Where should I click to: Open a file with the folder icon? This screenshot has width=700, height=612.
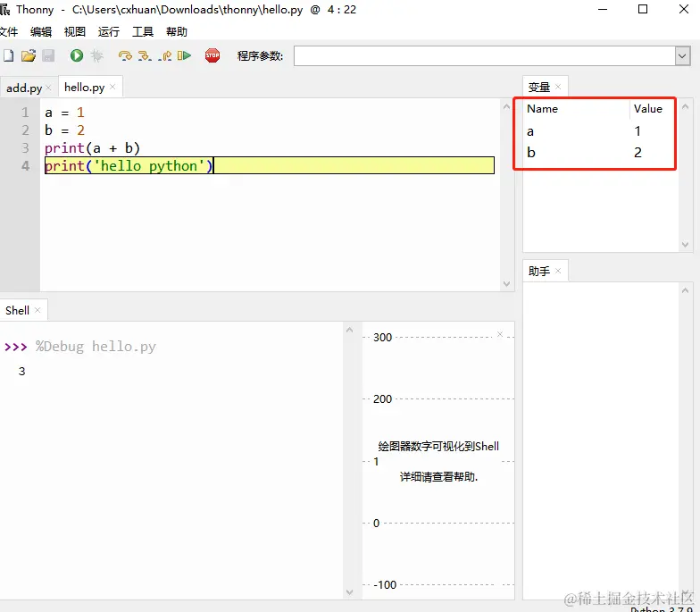tap(29, 55)
